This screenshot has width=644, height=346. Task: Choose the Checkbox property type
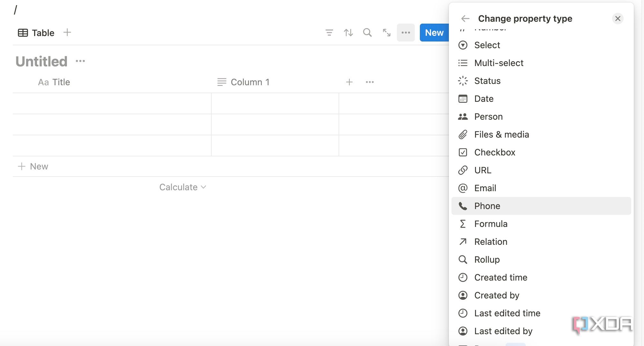click(541, 152)
